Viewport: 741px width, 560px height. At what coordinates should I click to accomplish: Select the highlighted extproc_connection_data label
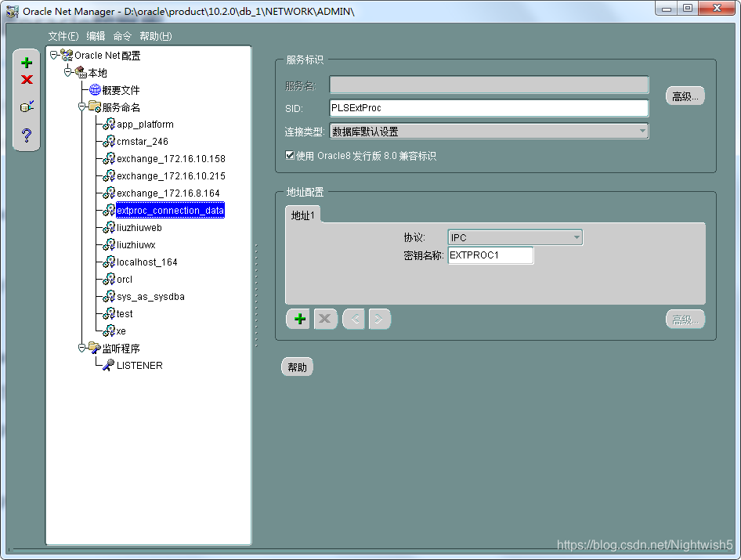[170, 211]
